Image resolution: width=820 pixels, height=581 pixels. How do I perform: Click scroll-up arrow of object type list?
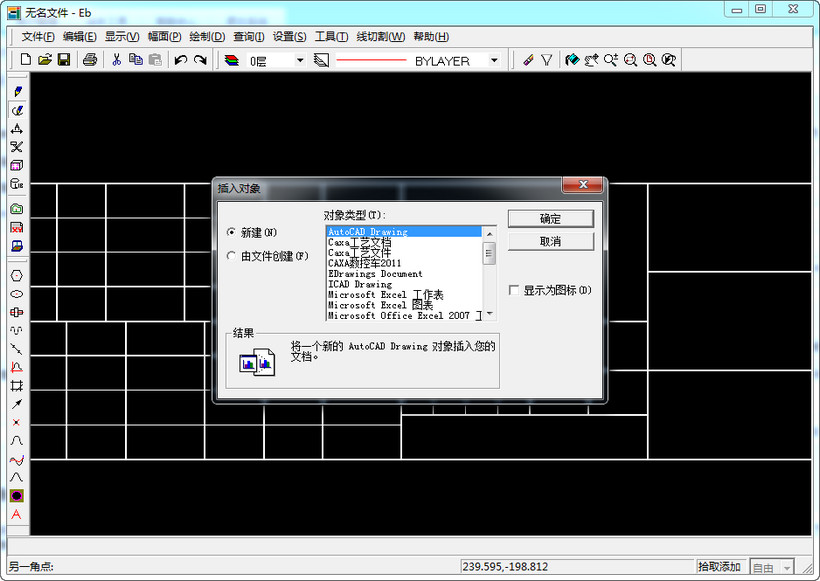[x=489, y=233]
